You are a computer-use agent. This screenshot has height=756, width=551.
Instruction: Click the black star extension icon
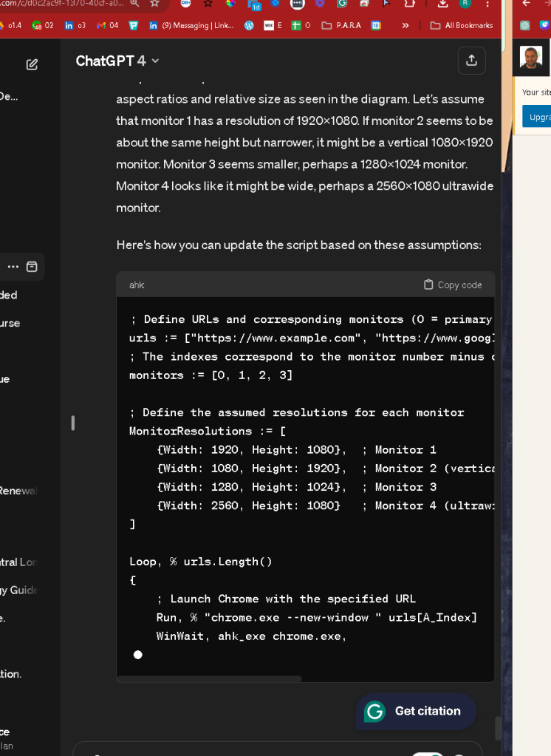pos(208,4)
